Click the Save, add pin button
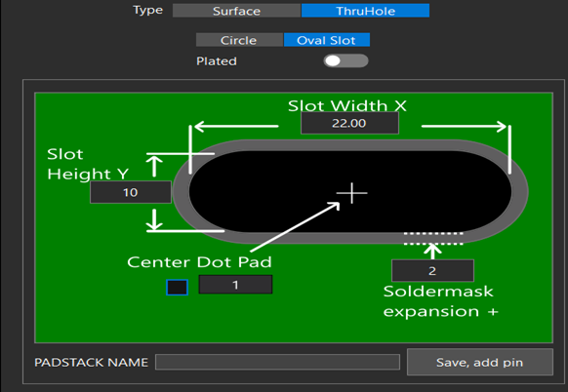The height and width of the screenshot is (392, 568). pyautogui.click(x=480, y=362)
